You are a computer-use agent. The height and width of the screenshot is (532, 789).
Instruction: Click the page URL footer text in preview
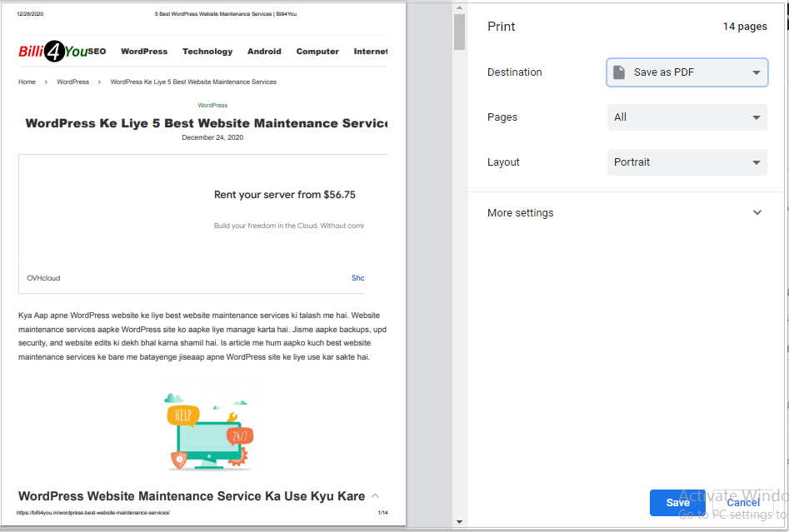tap(93, 513)
